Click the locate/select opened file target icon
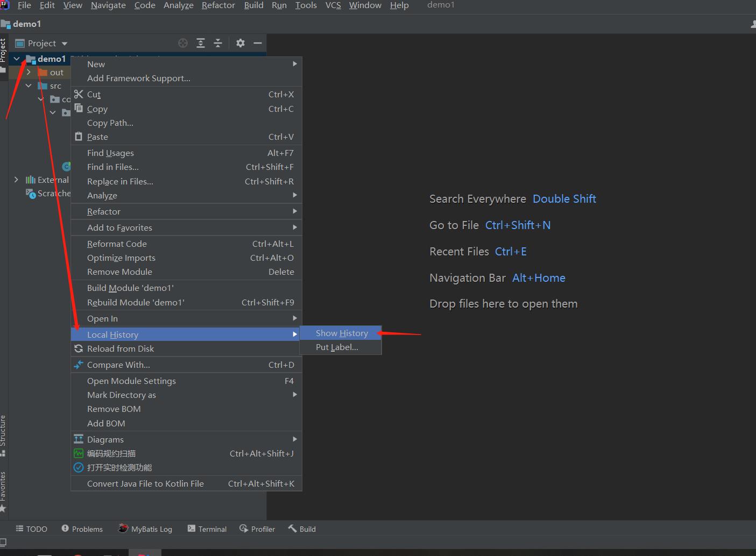 coord(183,43)
